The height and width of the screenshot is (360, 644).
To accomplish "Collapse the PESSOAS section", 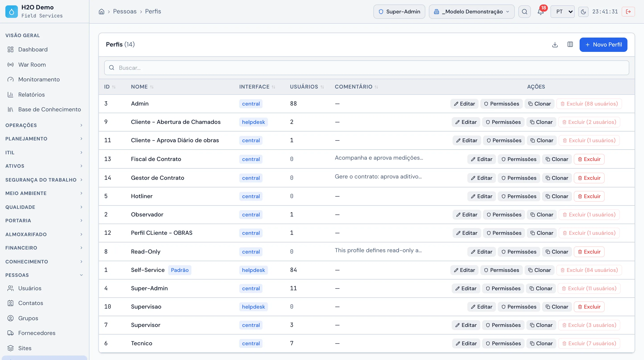I will pyautogui.click(x=44, y=275).
